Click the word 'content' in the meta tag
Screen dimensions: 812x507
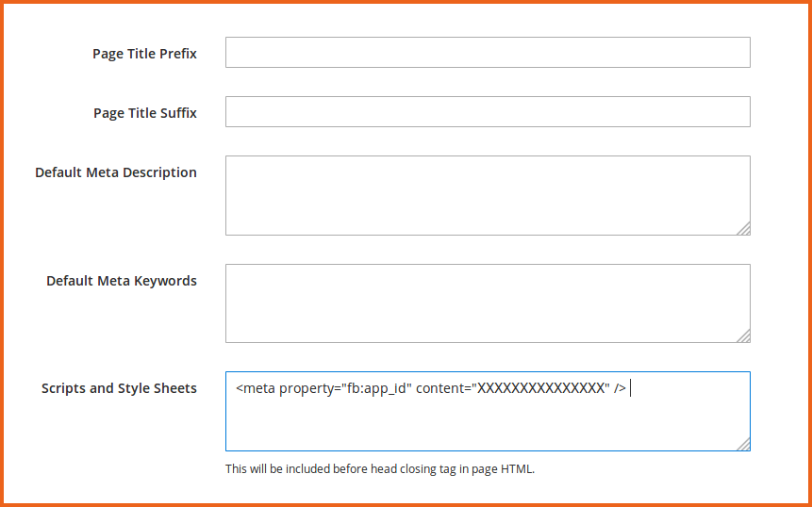coord(442,388)
